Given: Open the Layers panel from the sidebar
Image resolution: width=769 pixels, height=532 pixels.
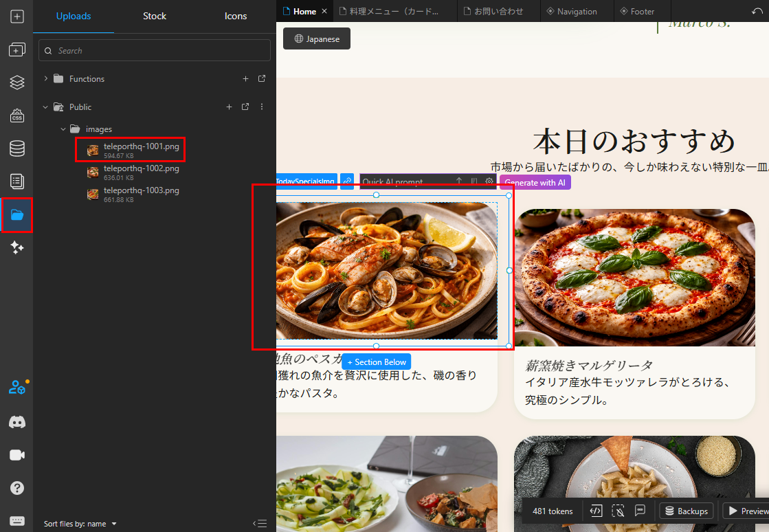Looking at the screenshot, I should [17, 82].
